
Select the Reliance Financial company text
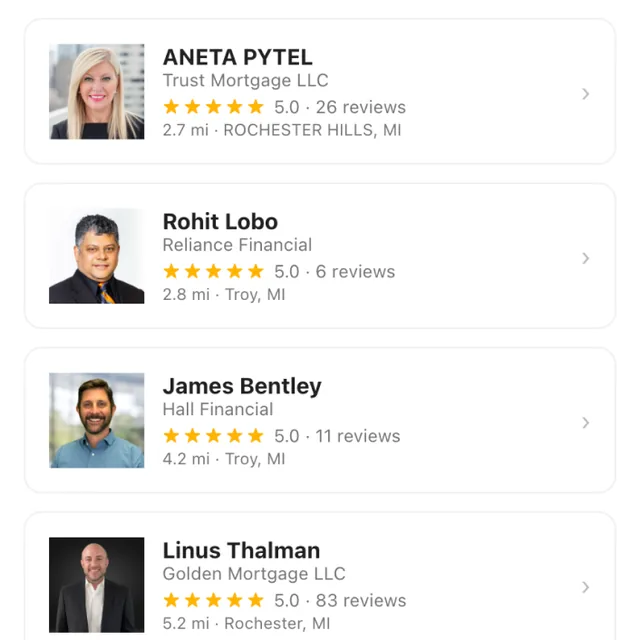(x=237, y=245)
